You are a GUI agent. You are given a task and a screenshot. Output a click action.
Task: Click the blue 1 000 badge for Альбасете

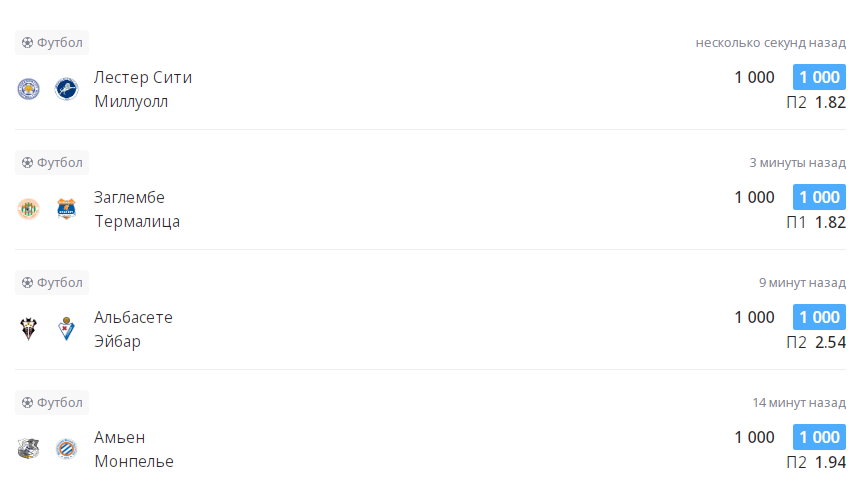[819, 318]
